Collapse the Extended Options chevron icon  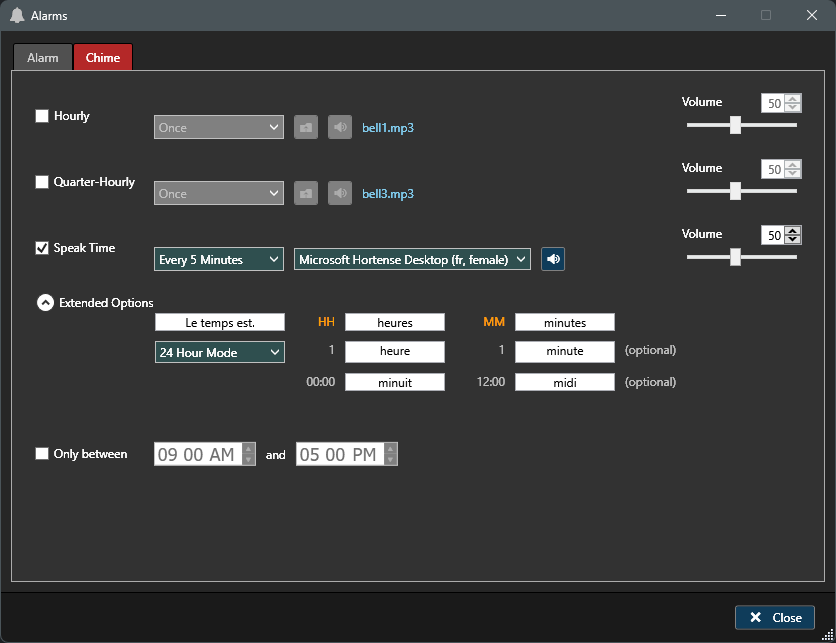(45, 303)
